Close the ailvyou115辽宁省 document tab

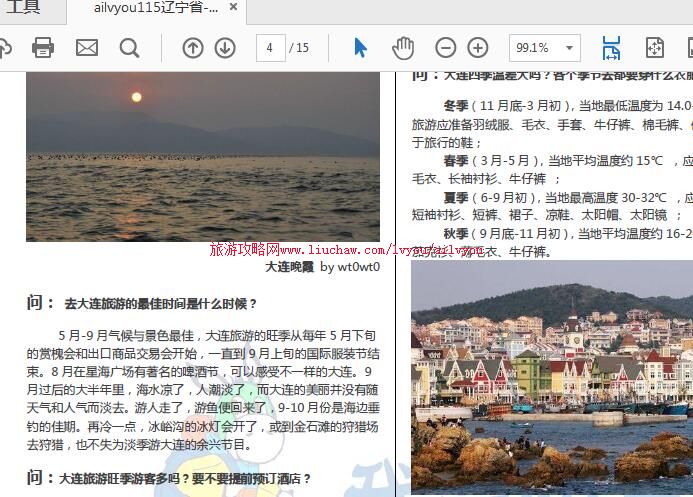[x=233, y=8]
